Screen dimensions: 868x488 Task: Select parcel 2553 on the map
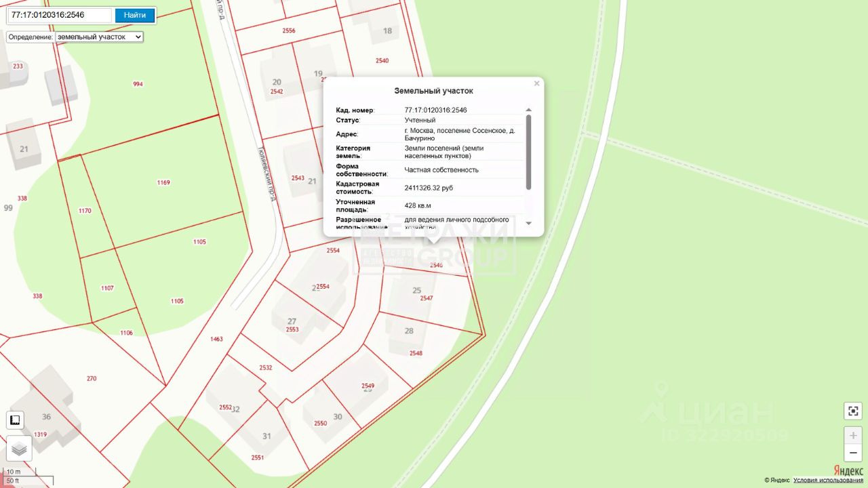(x=292, y=329)
